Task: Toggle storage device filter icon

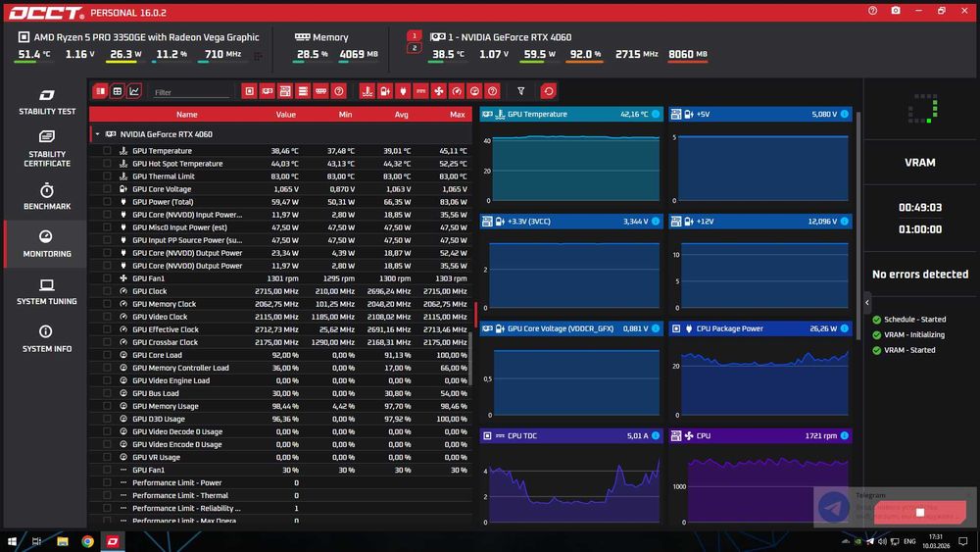Action: (x=303, y=91)
